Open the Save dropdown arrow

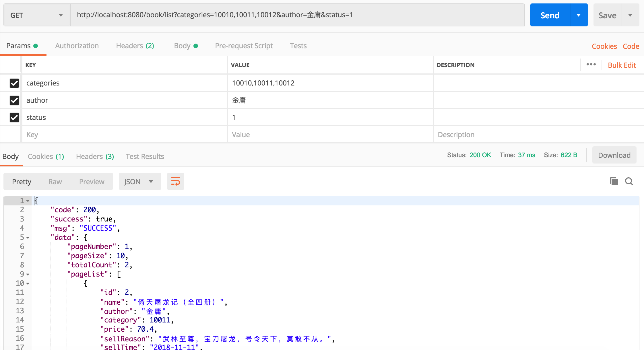click(x=630, y=15)
